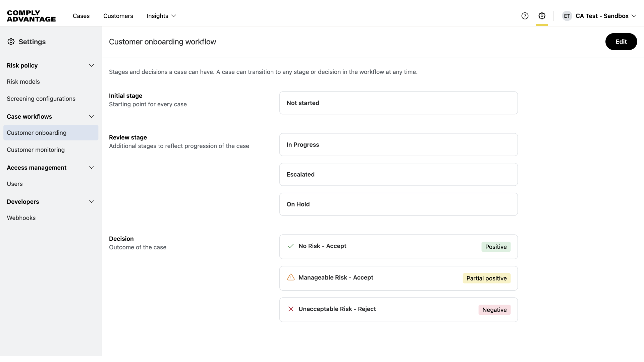The image size is (644, 362).
Task: Collapse the Case workflows section
Action: click(x=92, y=117)
